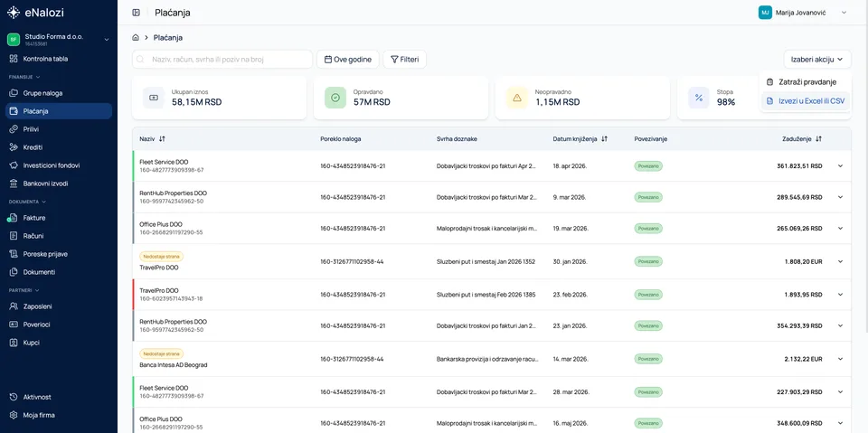Click the Računi receipt icon
Image resolution: width=868 pixels, height=433 pixels.
[14, 236]
